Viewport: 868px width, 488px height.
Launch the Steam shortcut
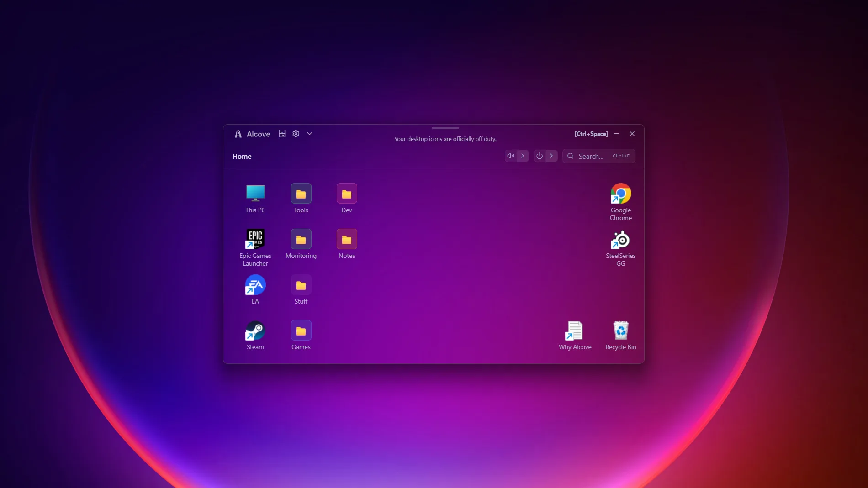[x=255, y=335]
